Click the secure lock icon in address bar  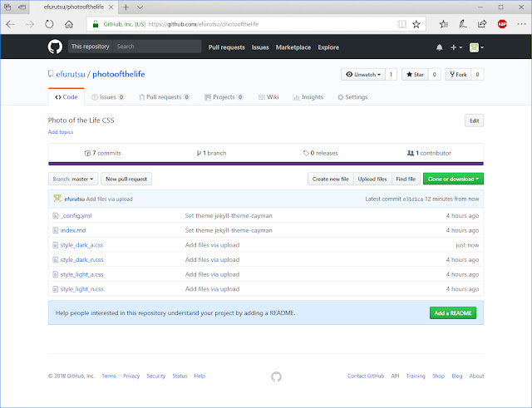coord(96,24)
